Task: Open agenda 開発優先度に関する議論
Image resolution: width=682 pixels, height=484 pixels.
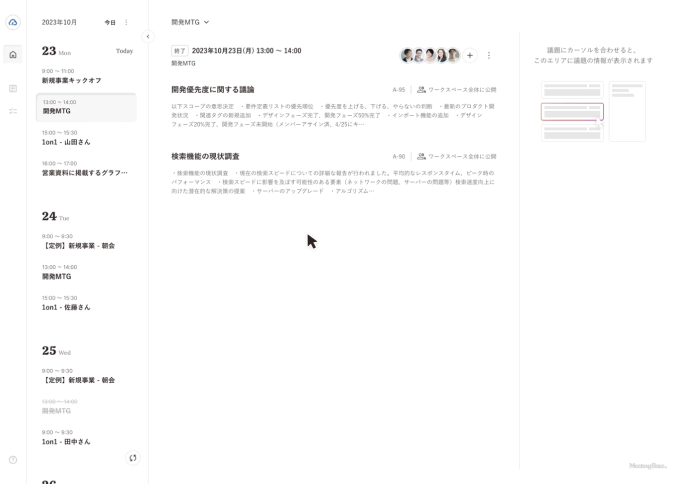Action: [213, 90]
